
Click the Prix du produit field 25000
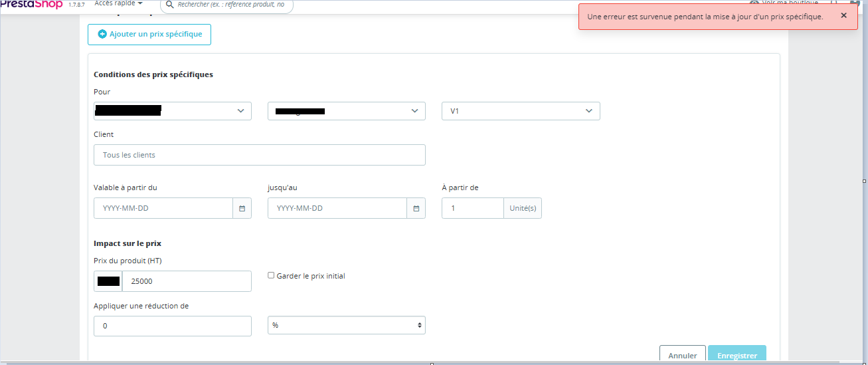pos(187,281)
